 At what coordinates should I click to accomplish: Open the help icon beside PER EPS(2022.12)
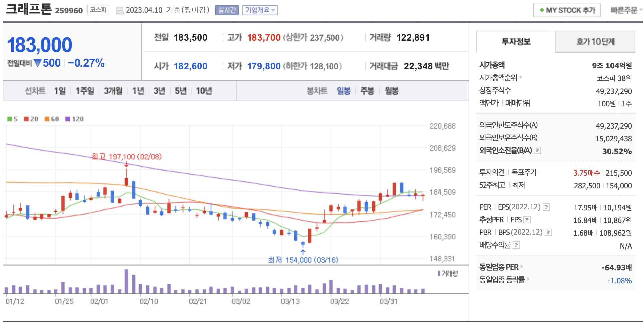point(546,207)
